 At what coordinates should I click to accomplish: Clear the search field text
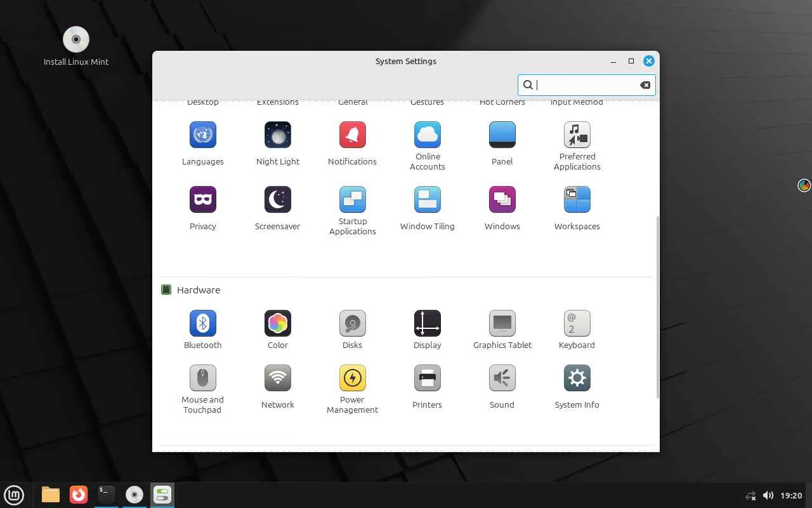click(645, 85)
